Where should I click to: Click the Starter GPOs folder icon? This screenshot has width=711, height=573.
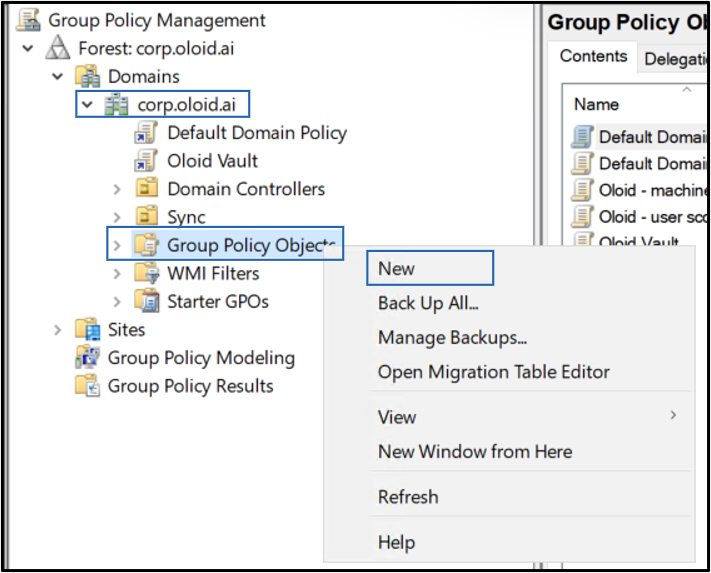(x=146, y=301)
